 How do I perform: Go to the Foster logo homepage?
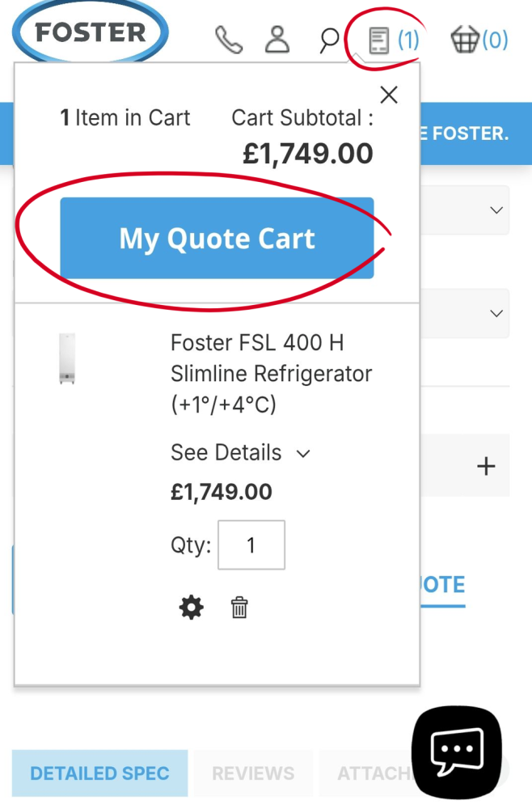pos(91,32)
